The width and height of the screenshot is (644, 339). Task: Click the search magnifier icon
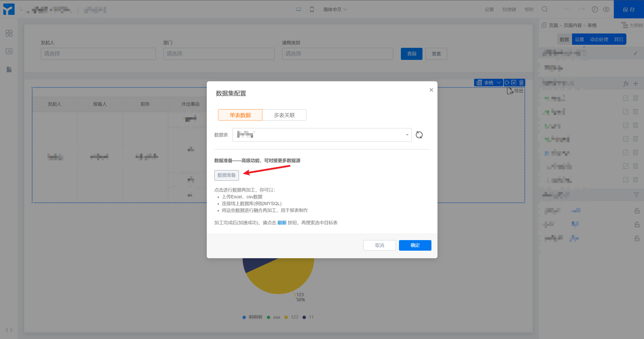[x=545, y=10]
